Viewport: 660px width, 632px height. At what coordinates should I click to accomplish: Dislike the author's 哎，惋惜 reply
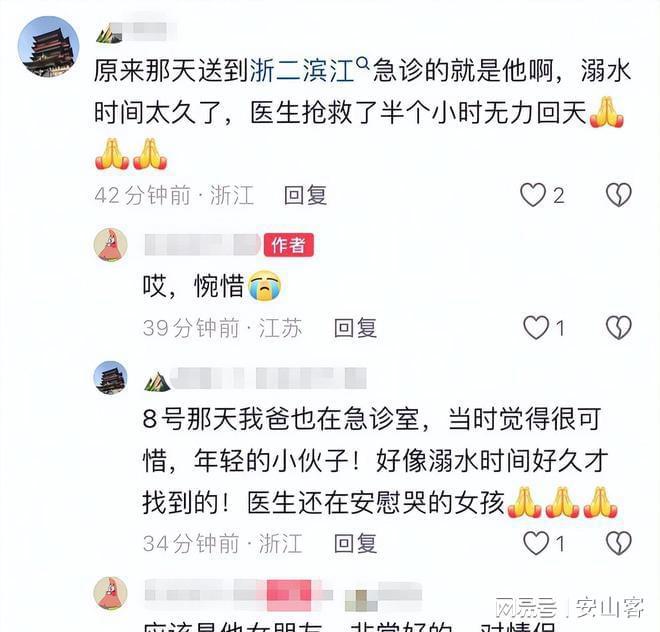coord(618,328)
